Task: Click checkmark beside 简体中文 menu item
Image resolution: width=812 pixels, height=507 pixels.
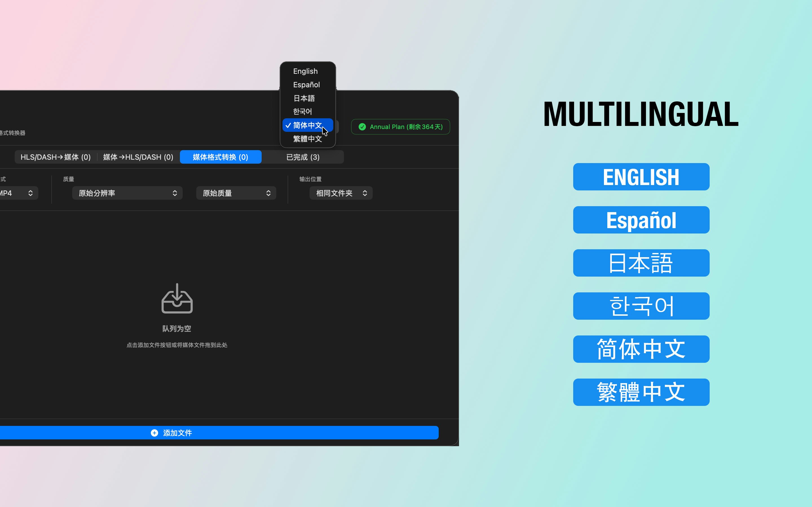Action: [x=288, y=125]
